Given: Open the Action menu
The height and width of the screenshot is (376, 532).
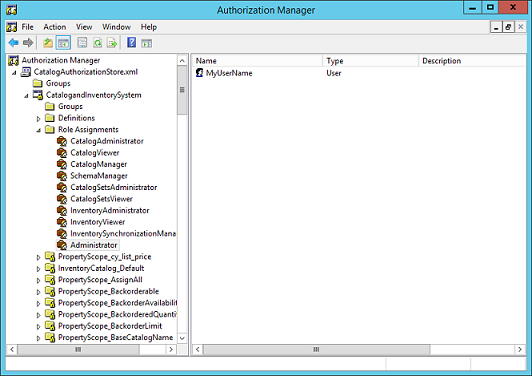Looking at the screenshot, I should pyautogui.click(x=55, y=27).
